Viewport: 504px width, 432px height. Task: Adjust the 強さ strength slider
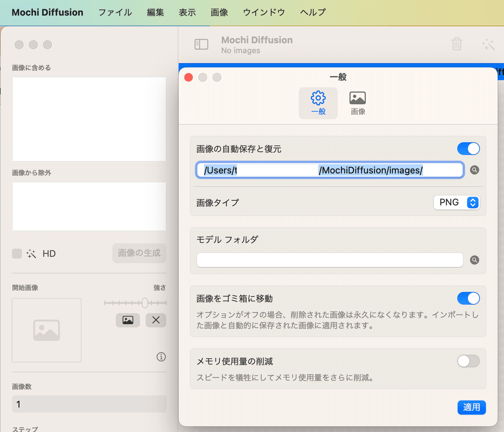tap(135, 303)
